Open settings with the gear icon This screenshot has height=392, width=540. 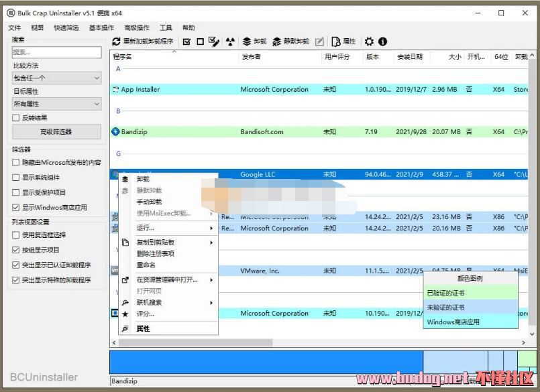tap(369, 42)
